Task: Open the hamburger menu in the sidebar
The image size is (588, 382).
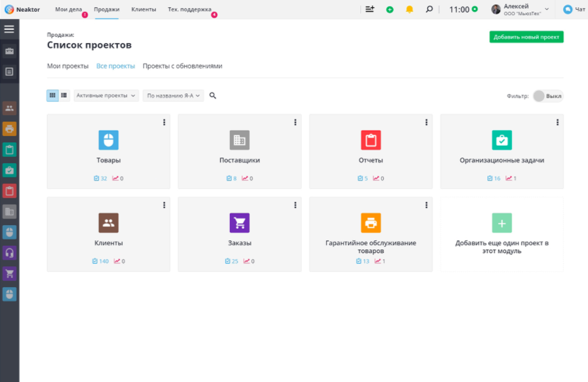Action: point(9,29)
